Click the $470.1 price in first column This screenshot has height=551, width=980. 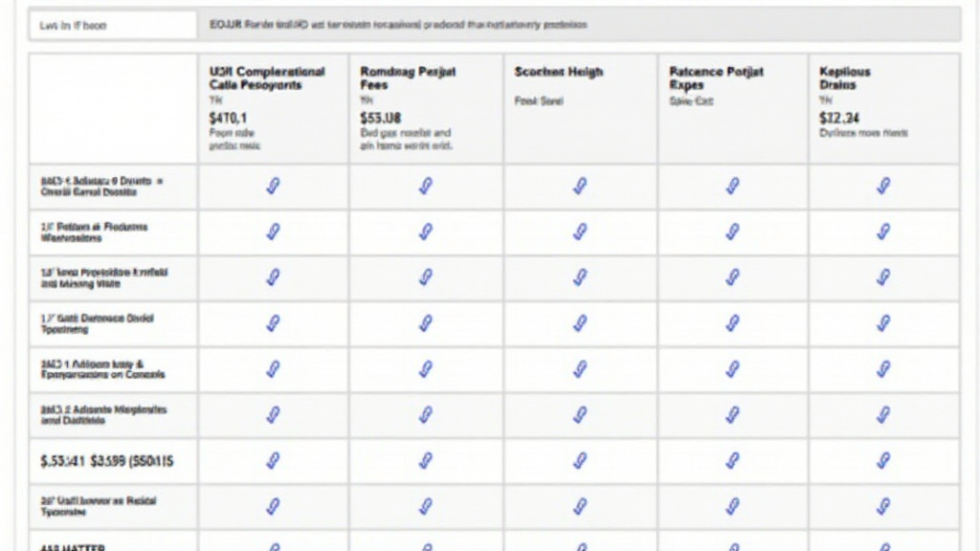point(228,117)
